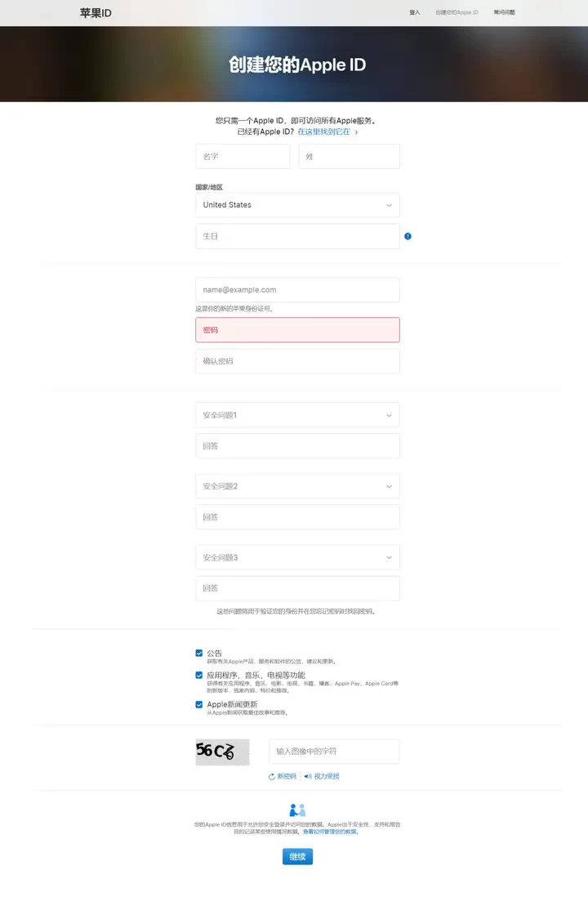Click the highlighted 密码 password field
This screenshot has height=906, width=588.
(297, 330)
